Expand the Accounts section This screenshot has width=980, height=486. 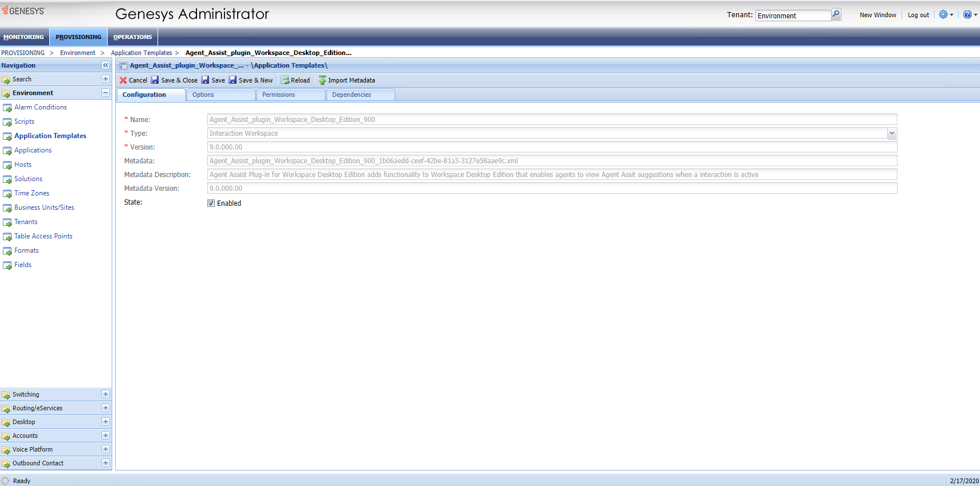pyautogui.click(x=105, y=436)
